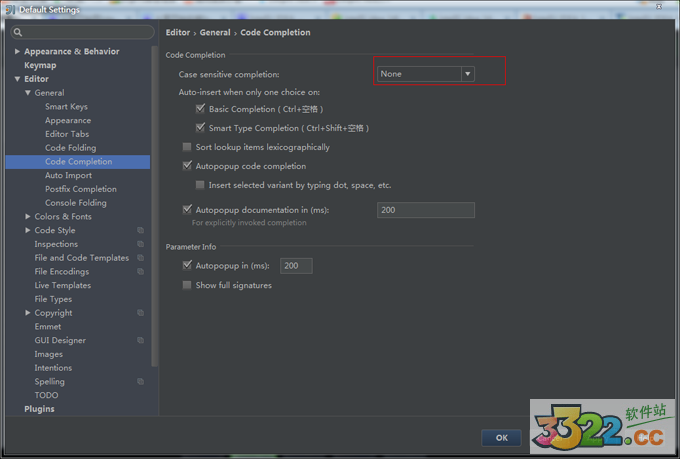Open Emmet settings
Screen dimensions: 680x459
click(48, 326)
